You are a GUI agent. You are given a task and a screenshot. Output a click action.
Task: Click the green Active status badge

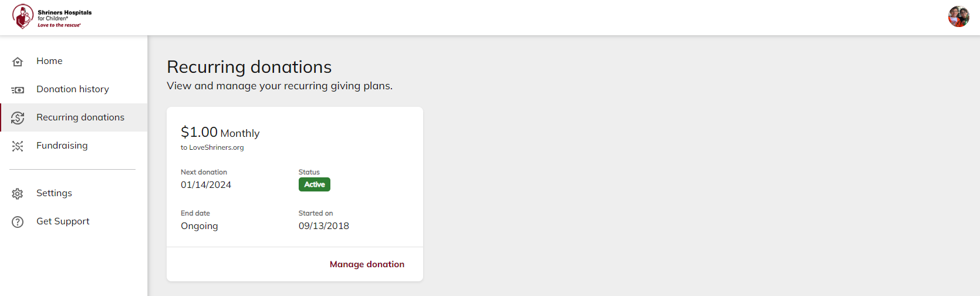[315, 184]
